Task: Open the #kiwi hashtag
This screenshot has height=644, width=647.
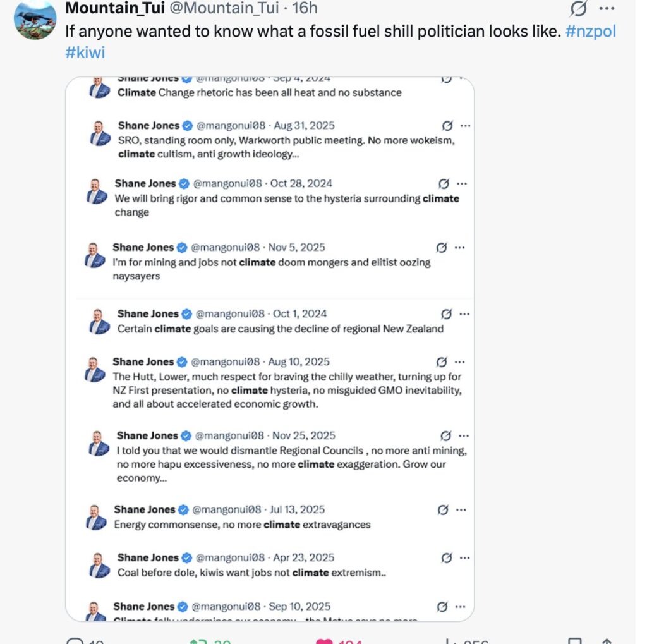Action: pyautogui.click(x=85, y=52)
